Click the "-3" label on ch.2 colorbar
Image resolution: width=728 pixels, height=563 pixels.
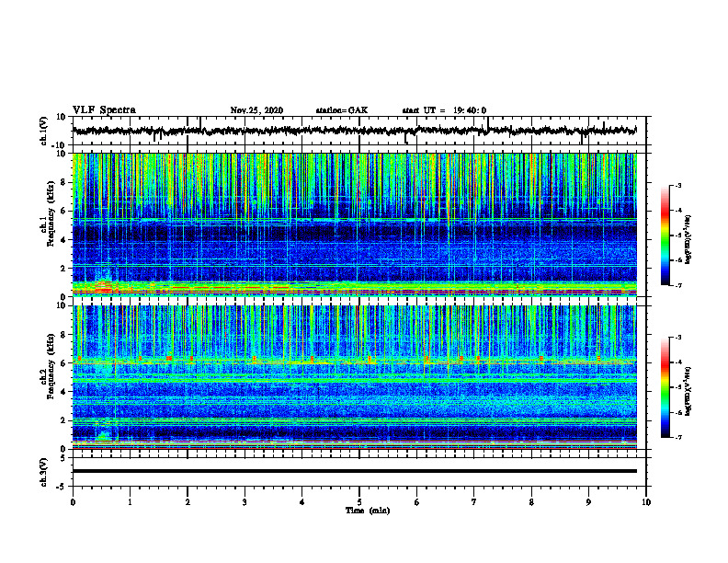pyautogui.click(x=678, y=338)
